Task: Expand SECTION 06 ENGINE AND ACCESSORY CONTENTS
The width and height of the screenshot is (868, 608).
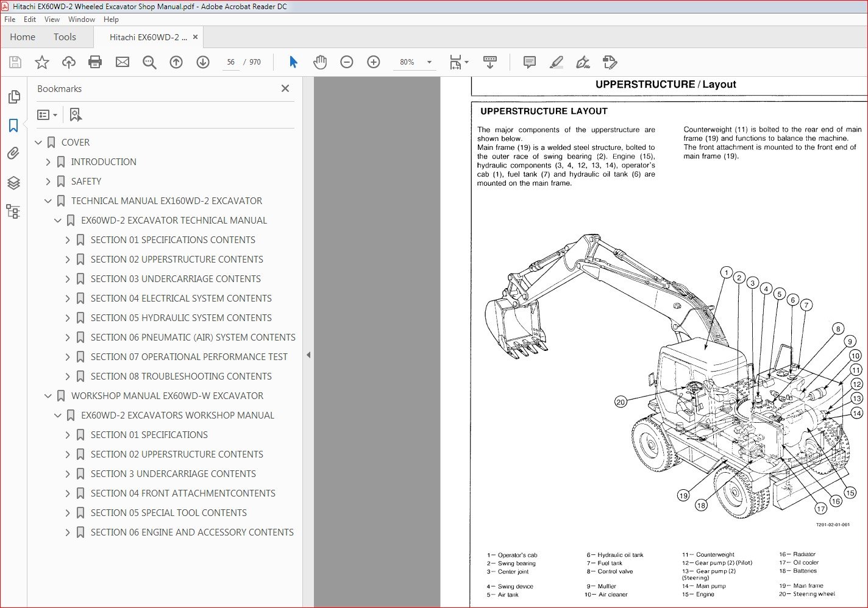Action: tap(68, 532)
